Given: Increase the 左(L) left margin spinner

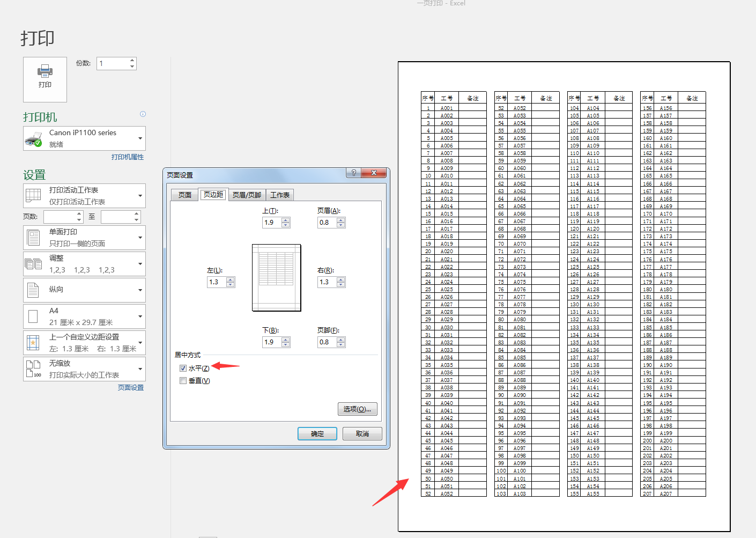Looking at the screenshot, I should pos(231,279).
